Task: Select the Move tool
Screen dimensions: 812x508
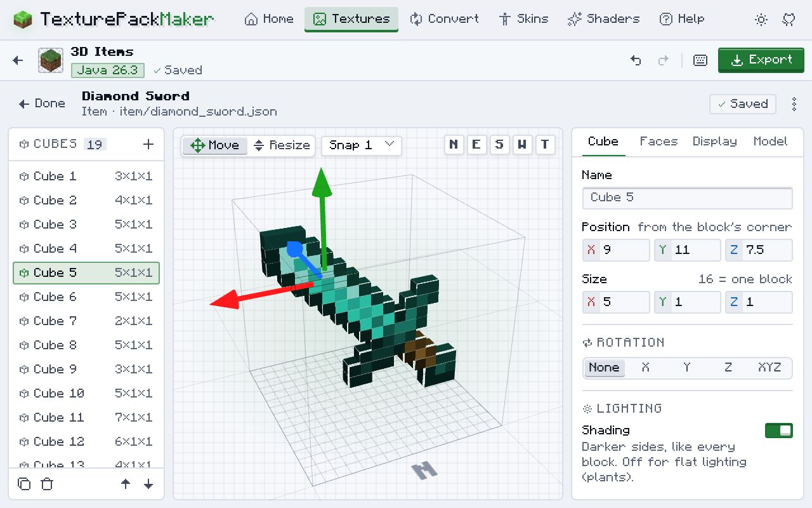Action: tap(215, 145)
